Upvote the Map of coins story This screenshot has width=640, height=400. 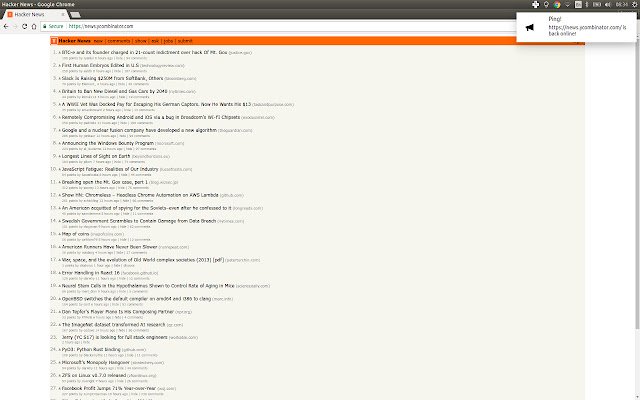(x=60, y=234)
